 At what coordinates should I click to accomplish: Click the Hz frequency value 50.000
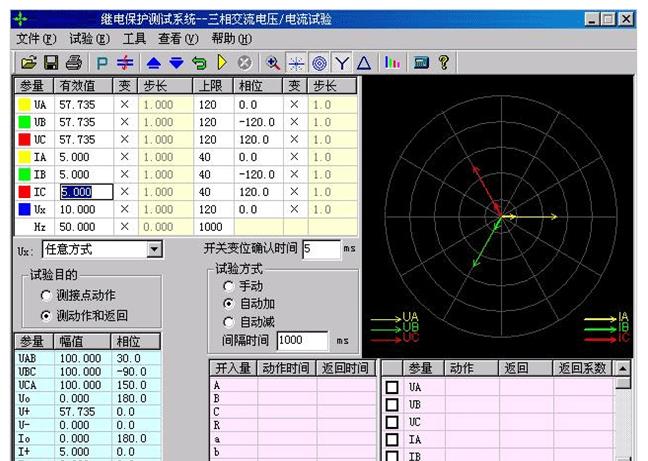tap(84, 227)
